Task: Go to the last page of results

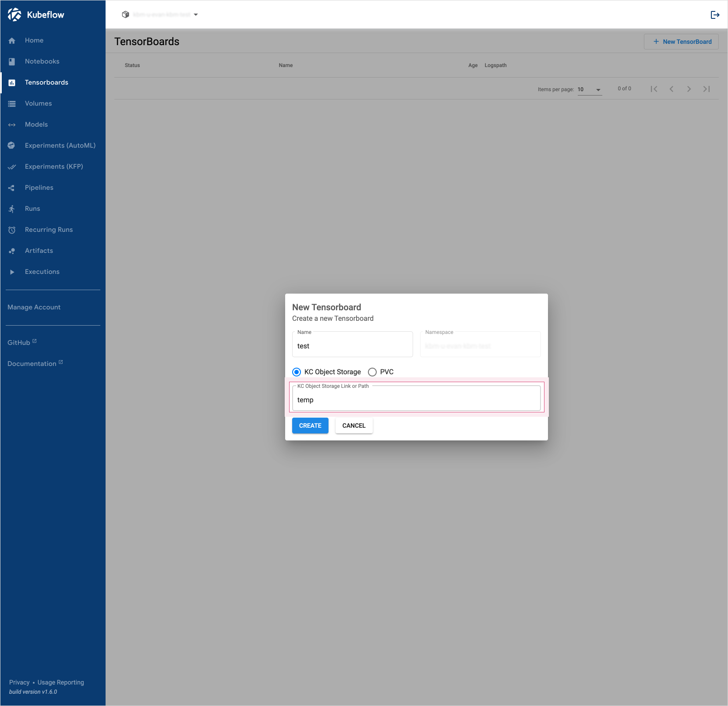Action: pyautogui.click(x=707, y=89)
